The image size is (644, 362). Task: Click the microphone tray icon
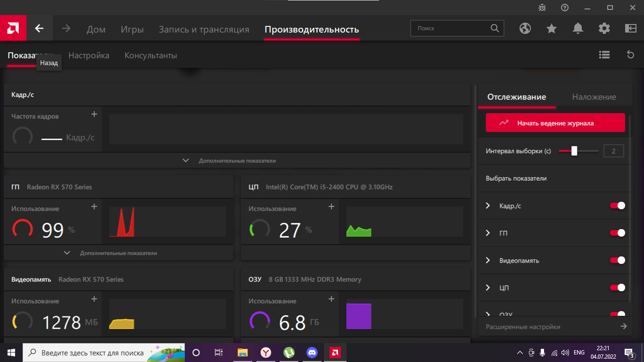543,352
